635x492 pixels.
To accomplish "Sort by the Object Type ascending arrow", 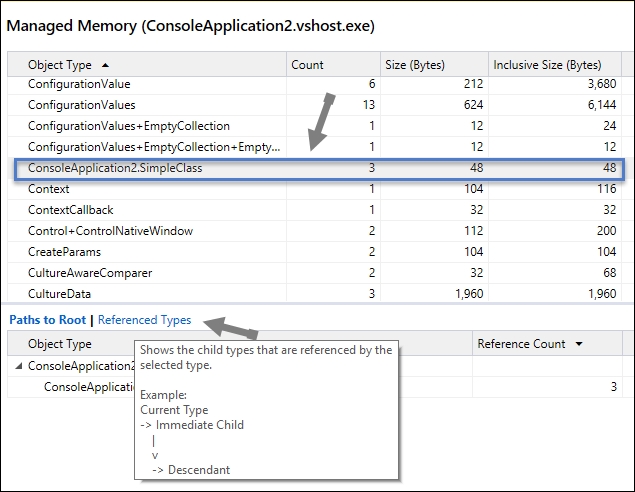I will pyautogui.click(x=105, y=65).
